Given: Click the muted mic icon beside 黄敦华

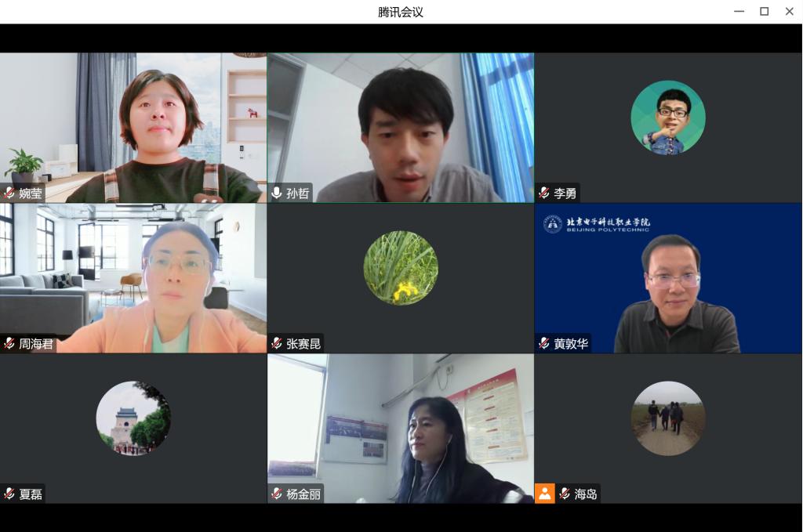Looking at the screenshot, I should (544, 343).
